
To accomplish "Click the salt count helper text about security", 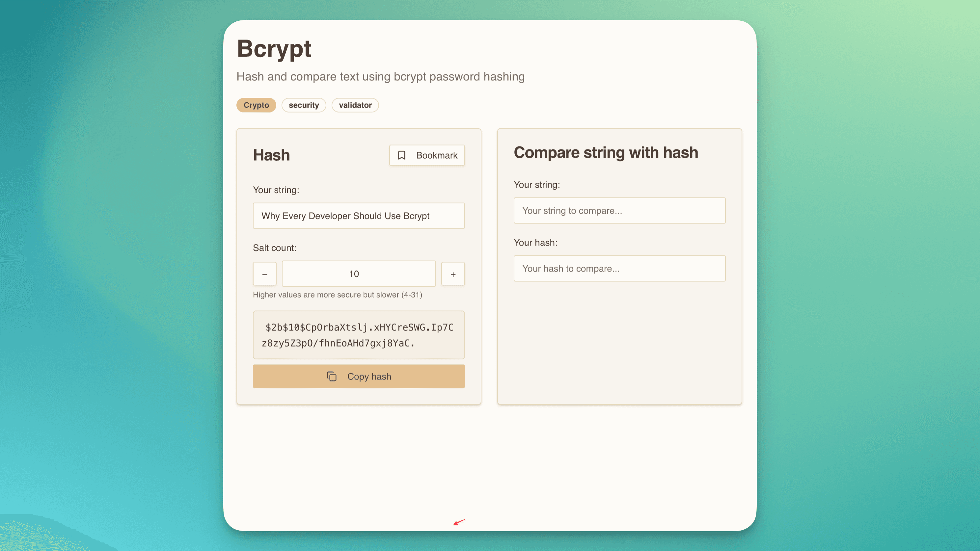I will (338, 294).
